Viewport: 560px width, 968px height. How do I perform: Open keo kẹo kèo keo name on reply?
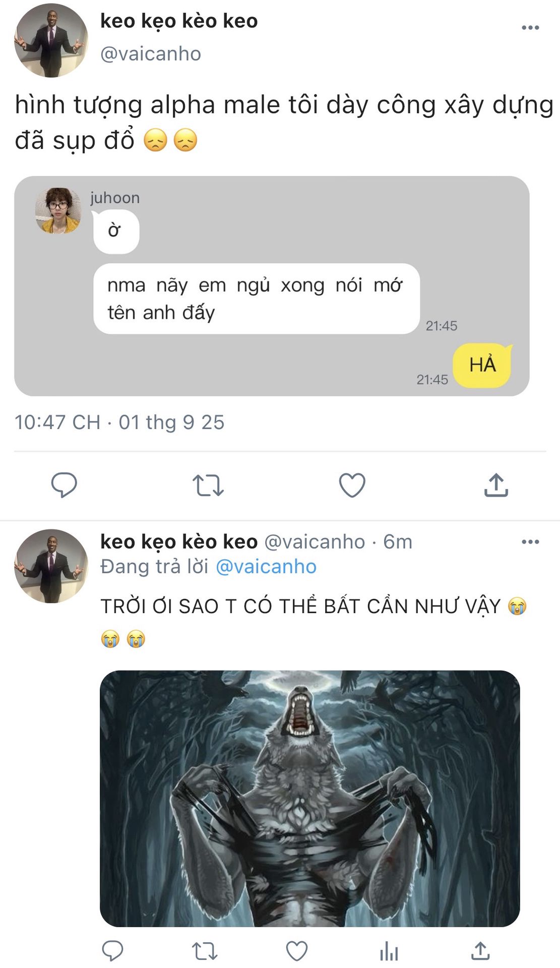tap(179, 542)
